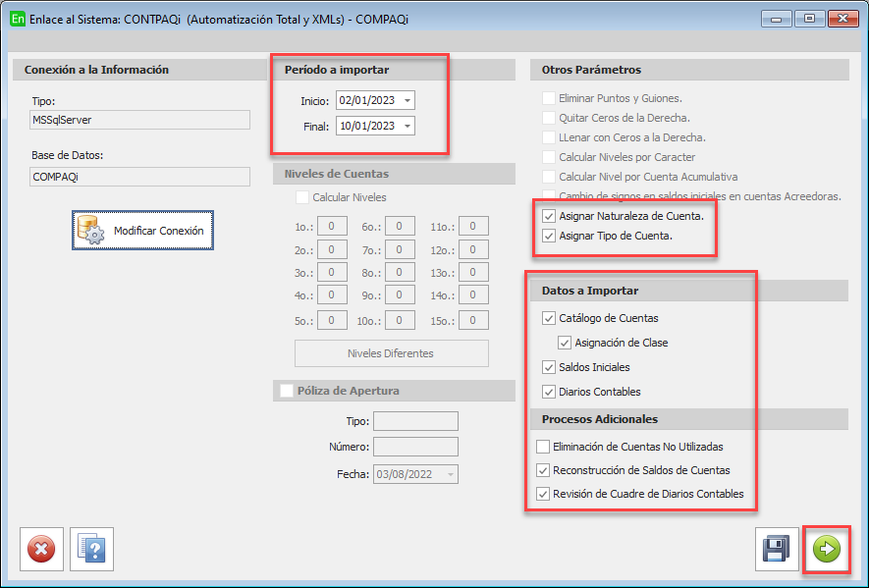Uncheck Catálogo de Cuentas checkbox
Image resolution: width=869 pixels, height=588 pixels.
(x=549, y=318)
